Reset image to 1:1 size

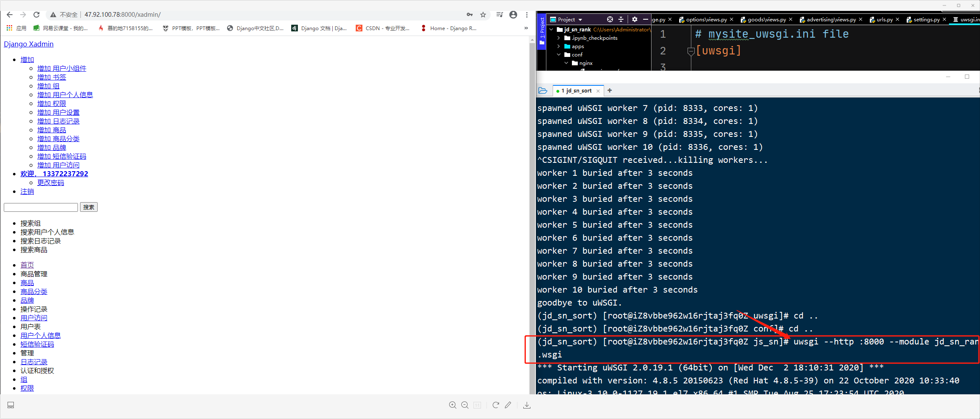477,405
